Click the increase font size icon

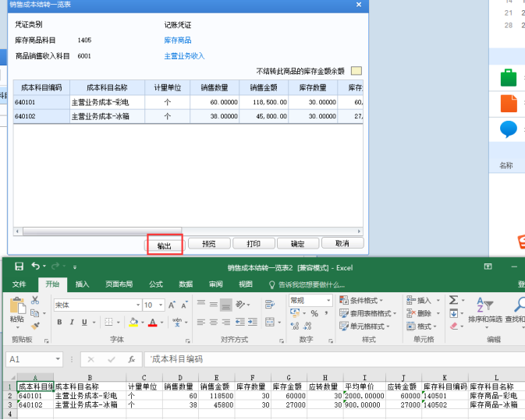[x=172, y=305]
